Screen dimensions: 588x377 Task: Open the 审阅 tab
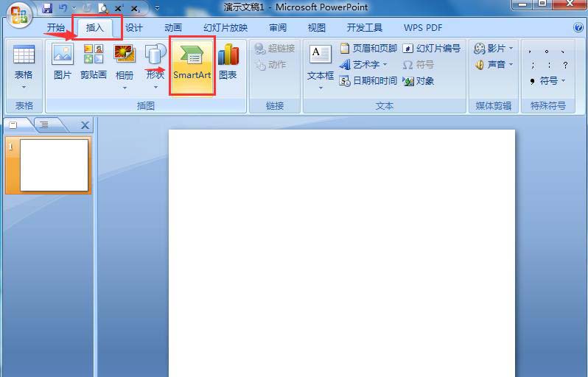point(278,28)
